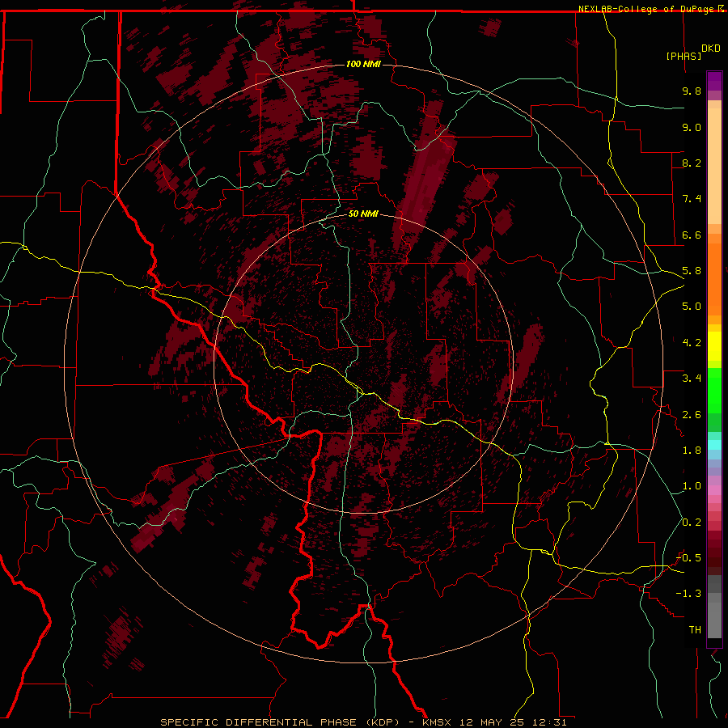728x728 pixels.
Task: Click the TH threshold label on the scale
Action: [x=695, y=630]
